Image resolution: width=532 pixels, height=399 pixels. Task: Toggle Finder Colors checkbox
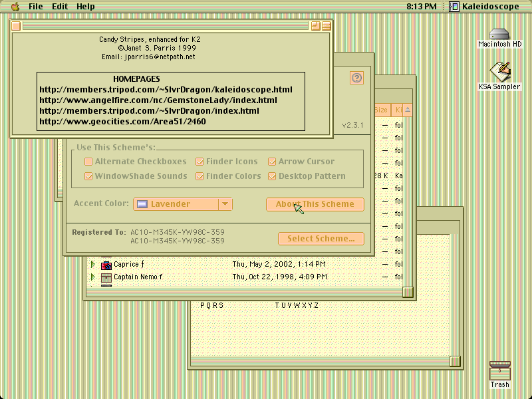tap(228, 176)
